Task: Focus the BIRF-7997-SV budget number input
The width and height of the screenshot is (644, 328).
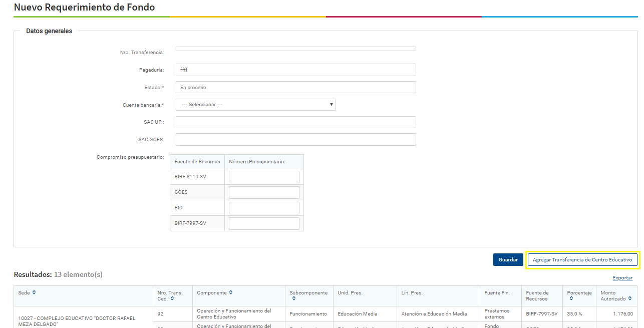Action: coord(264,223)
